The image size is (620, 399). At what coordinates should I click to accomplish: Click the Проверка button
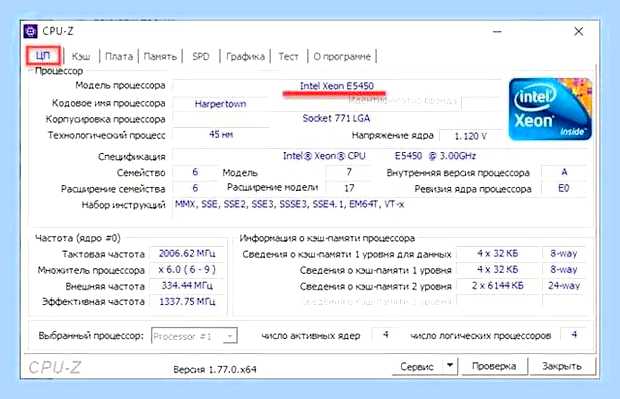point(494,366)
